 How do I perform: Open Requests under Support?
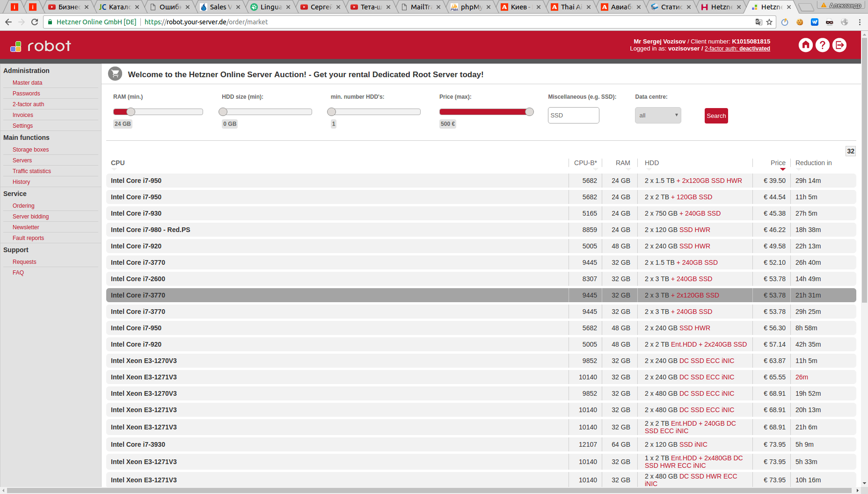(24, 262)
